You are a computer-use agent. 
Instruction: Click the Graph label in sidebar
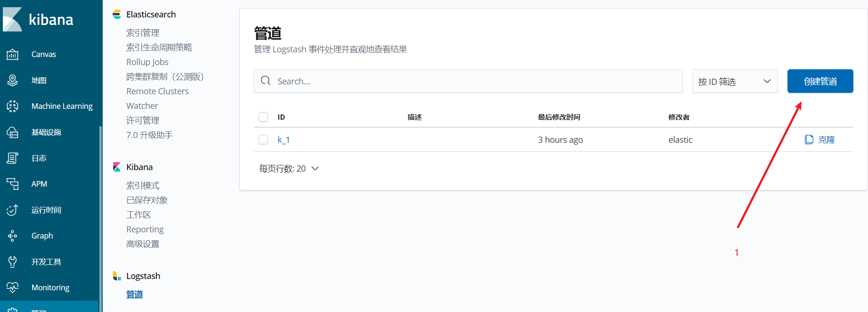coord(42,236)
